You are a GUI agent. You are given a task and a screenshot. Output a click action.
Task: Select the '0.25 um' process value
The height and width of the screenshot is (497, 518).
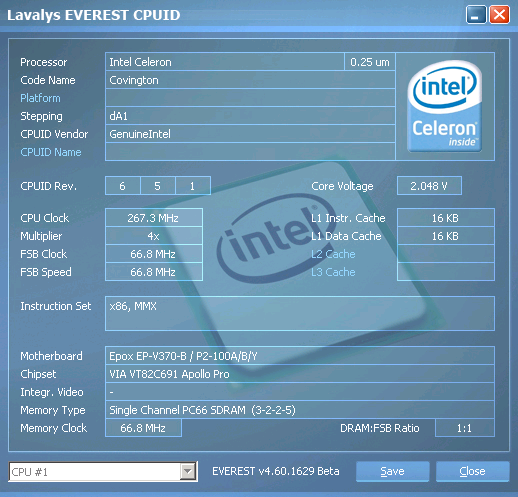pyautogui.click(x=370, y=62)
